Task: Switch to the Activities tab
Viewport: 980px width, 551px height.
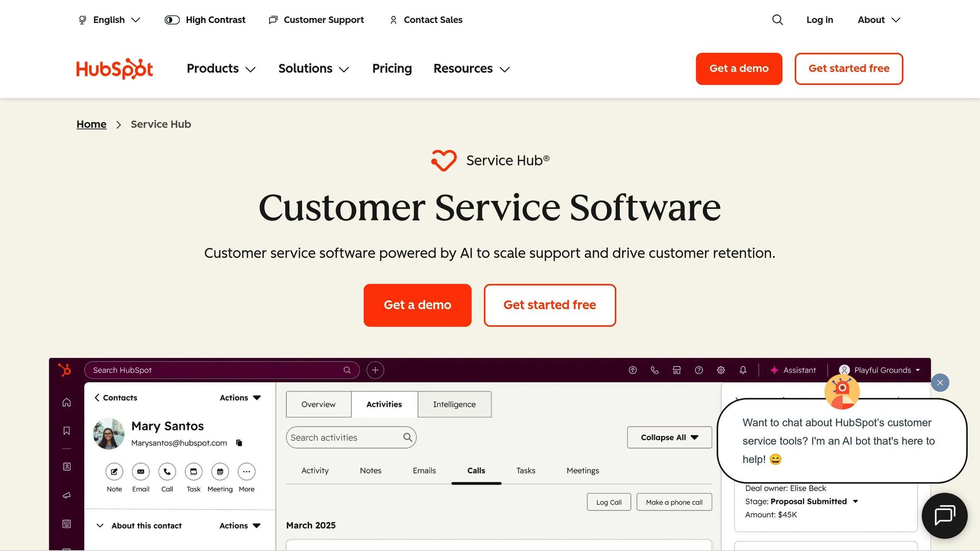Action: point(384,404)
